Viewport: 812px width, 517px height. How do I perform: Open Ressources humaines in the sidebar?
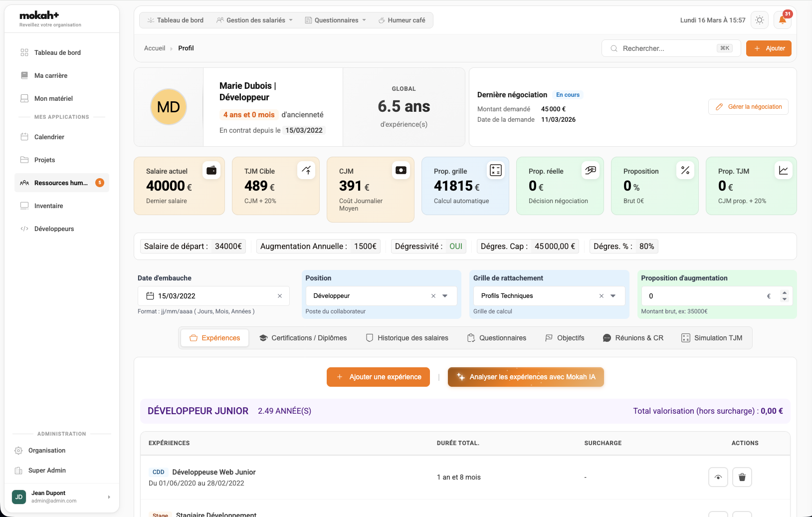click(62, 183)
